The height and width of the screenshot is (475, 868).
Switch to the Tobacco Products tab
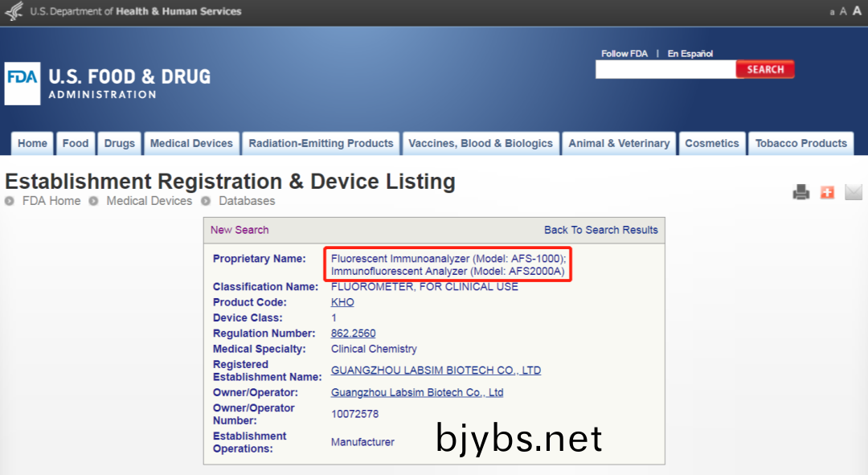click(800, 144)
